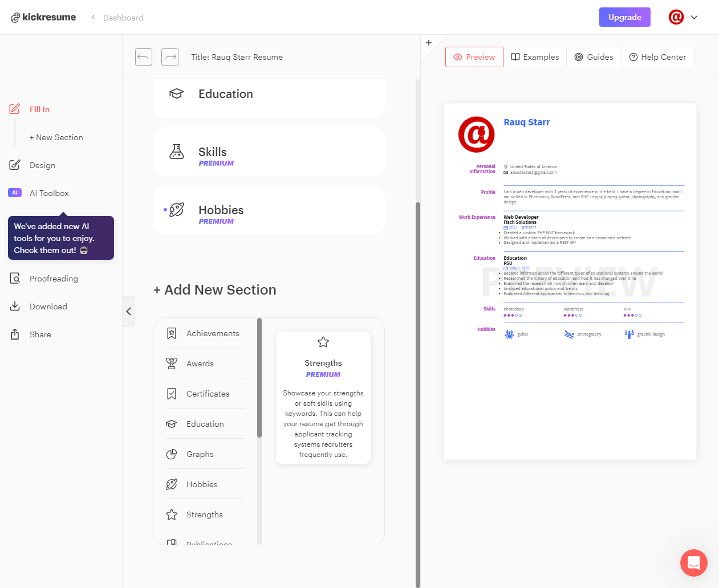Viewport: 719px width, 588px height.
Task: Click the plus icon above preview
Action: 429,43
